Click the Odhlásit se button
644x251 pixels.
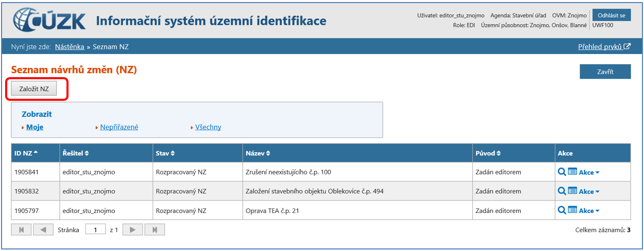tap(611, 15)
